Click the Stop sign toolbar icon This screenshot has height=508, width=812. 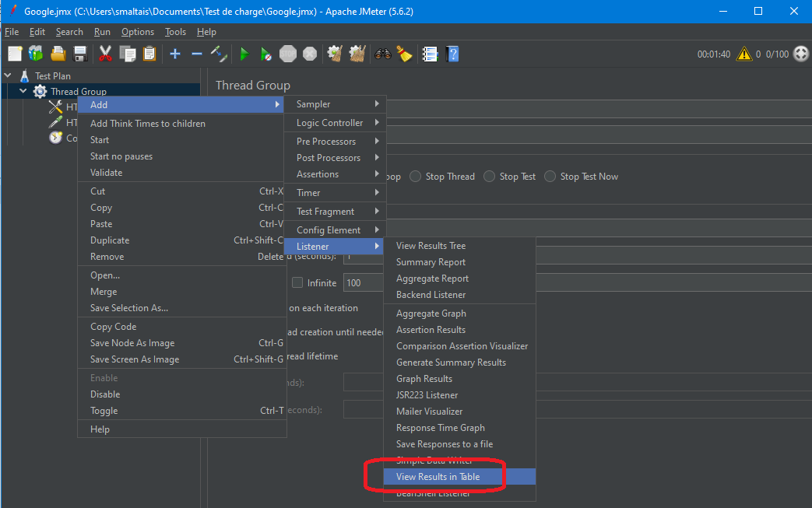pos(288,54)
